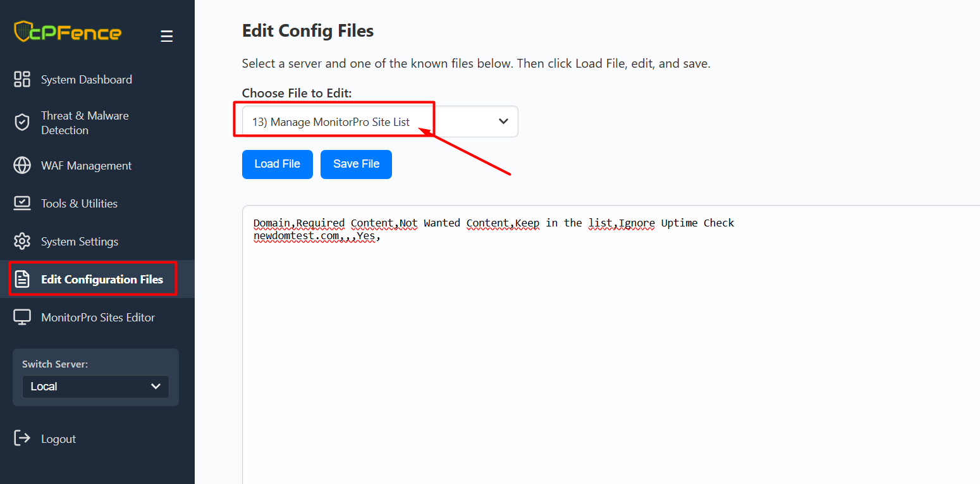
Task: Click the MonitorPro Sites Editor screen icon
Action: click(x=22, y=317)
